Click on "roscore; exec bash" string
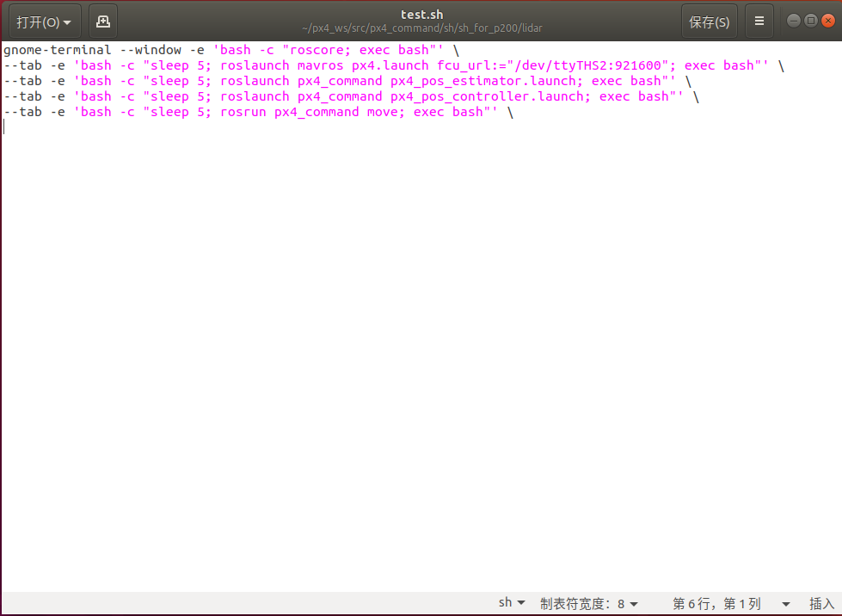This screenshot has height=616, width=842. [x=360, y=50]
